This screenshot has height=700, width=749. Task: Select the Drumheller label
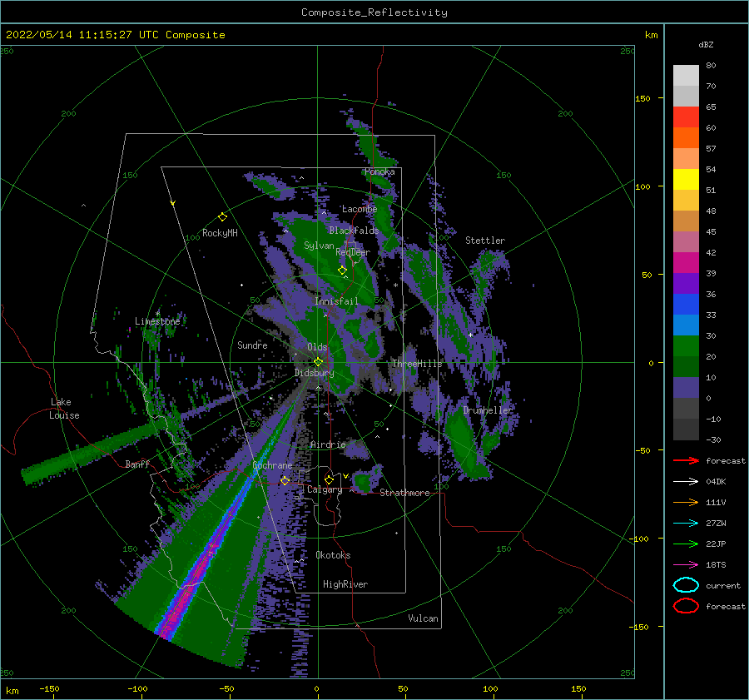[488, 410]
